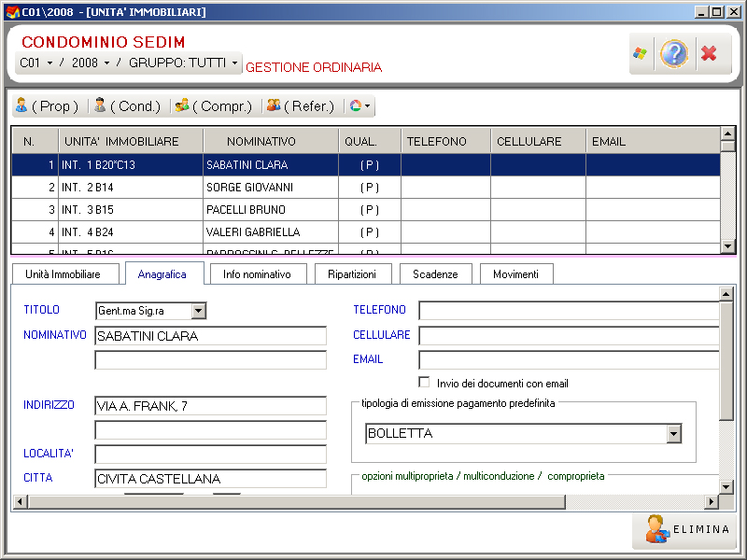Click the empty second INDIRIZZO line field
The height and width of the screenshot is (560, 747).
[x=211, y=430]
